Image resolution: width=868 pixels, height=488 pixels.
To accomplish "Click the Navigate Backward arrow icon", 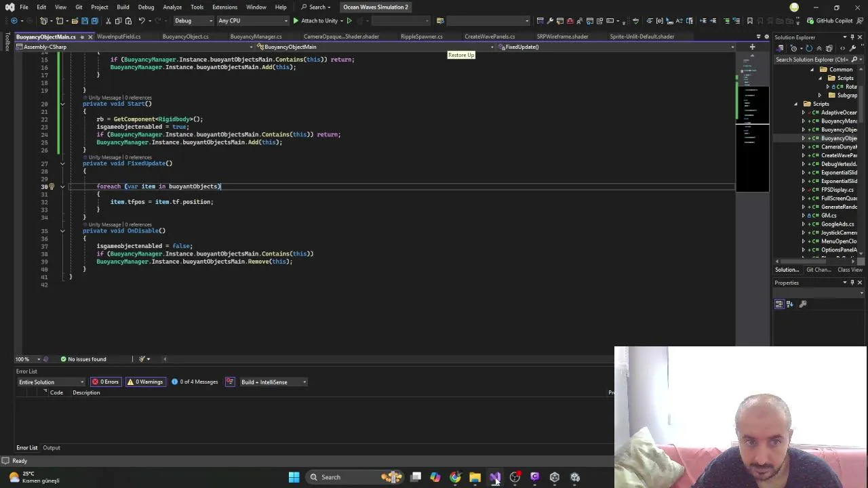I will point(14,20).
